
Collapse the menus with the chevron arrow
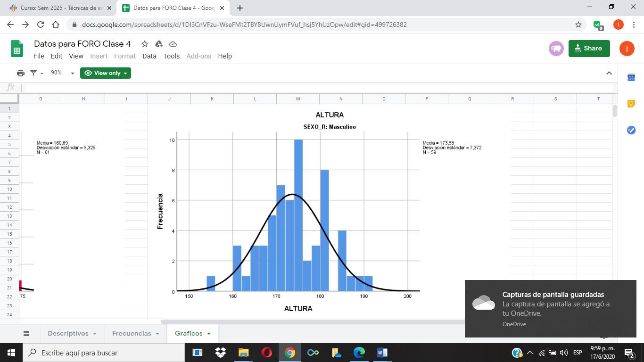(609, 73)
